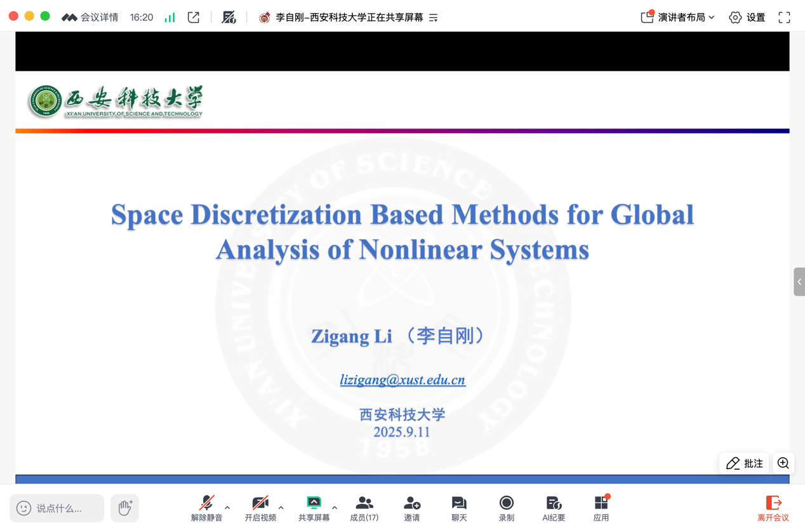Image resolution: width=805 pixels, height=532 pixels.
Task: Click the Invite participants icon
Action: pyautogui.click(x=412, y=509)
